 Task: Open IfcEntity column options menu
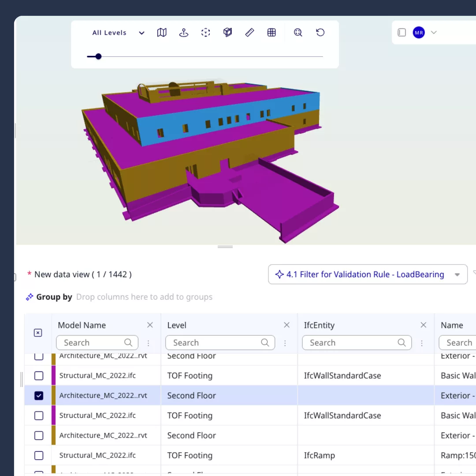click(x=422, y=343)
